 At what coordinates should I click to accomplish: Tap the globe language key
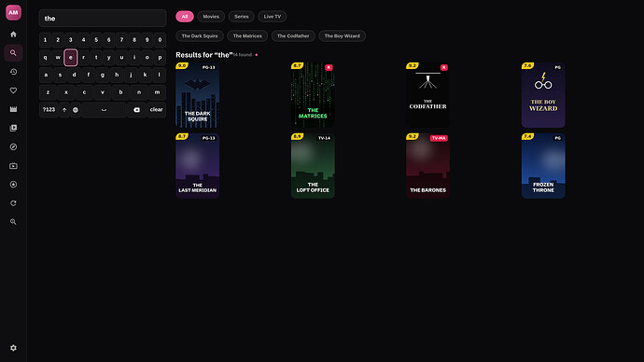(76, 110)
